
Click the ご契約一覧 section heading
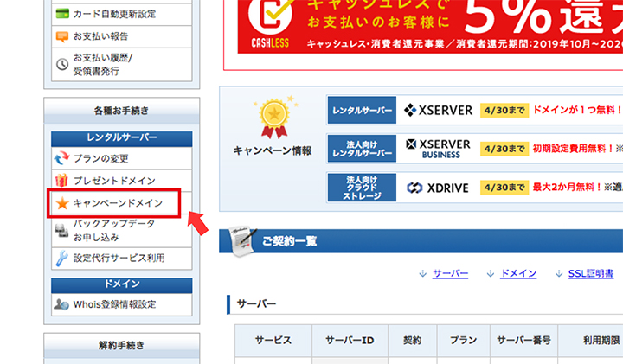coord(289,241)
